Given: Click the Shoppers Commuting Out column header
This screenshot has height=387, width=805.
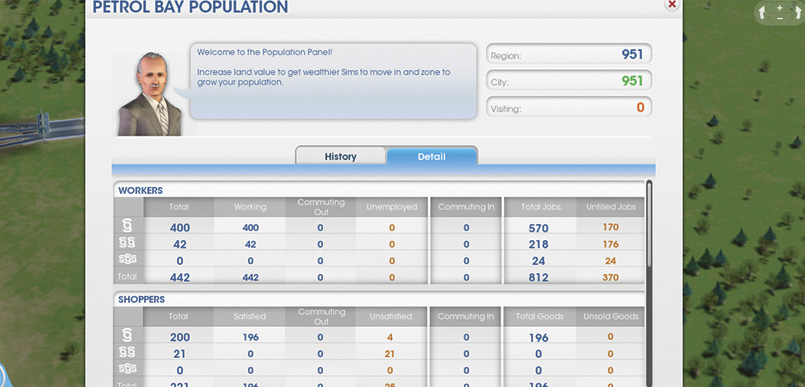Looking at the screenshot, I should 320,316.
